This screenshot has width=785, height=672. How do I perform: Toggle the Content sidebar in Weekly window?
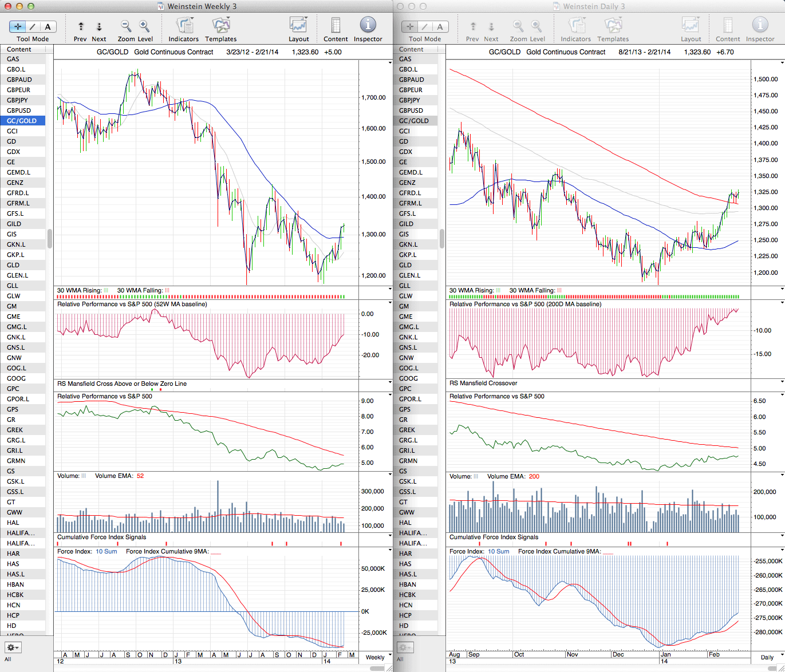(x=336, y=26)
